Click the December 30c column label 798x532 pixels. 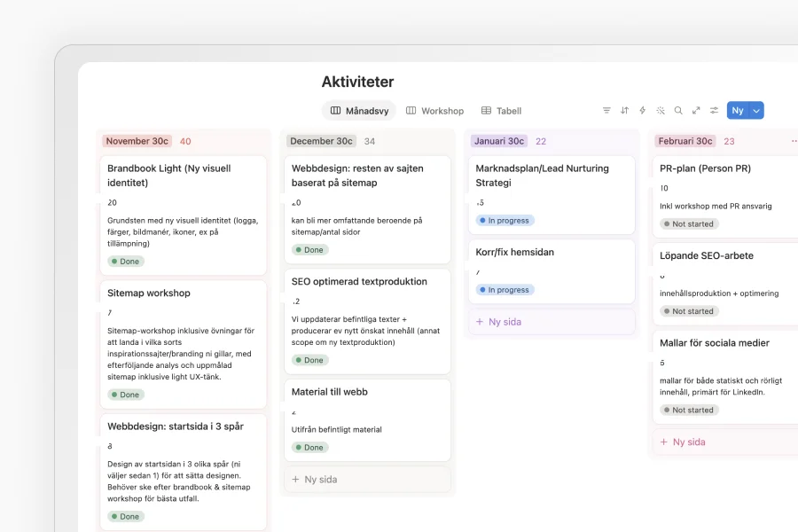point(321,141)
